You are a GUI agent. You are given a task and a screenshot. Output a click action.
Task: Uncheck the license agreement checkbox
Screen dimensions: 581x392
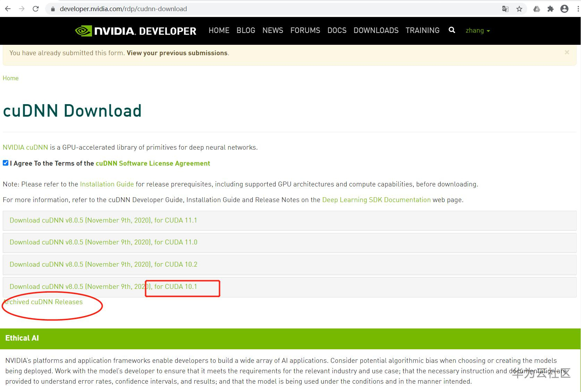point(6,163)
